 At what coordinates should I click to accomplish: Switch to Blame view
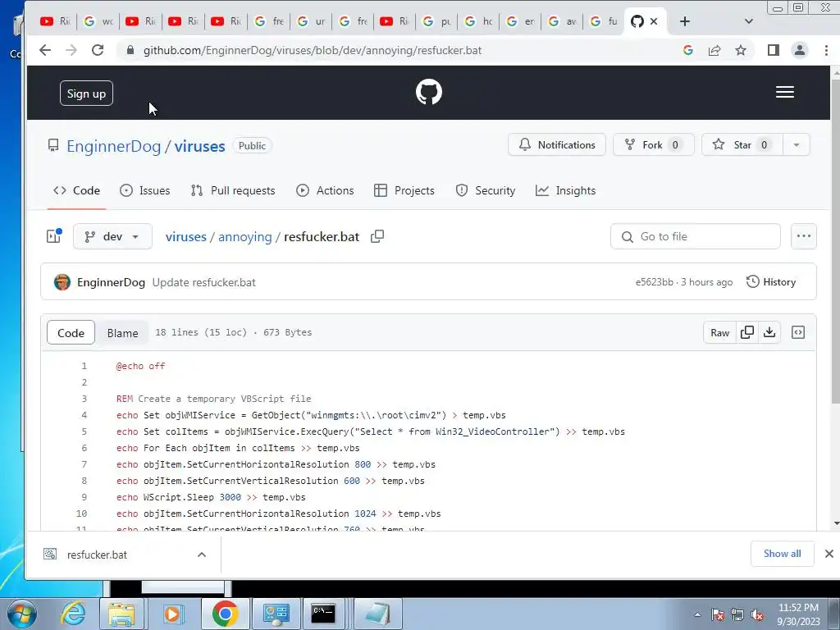click(123, 333)
